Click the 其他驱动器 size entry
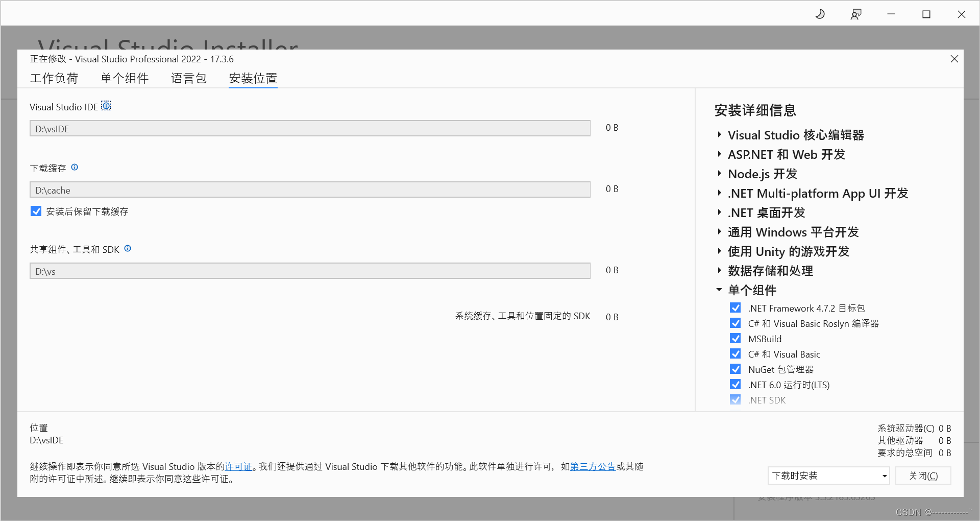The width and height of the screenshot is (980, 521). [x=914, y=440]
